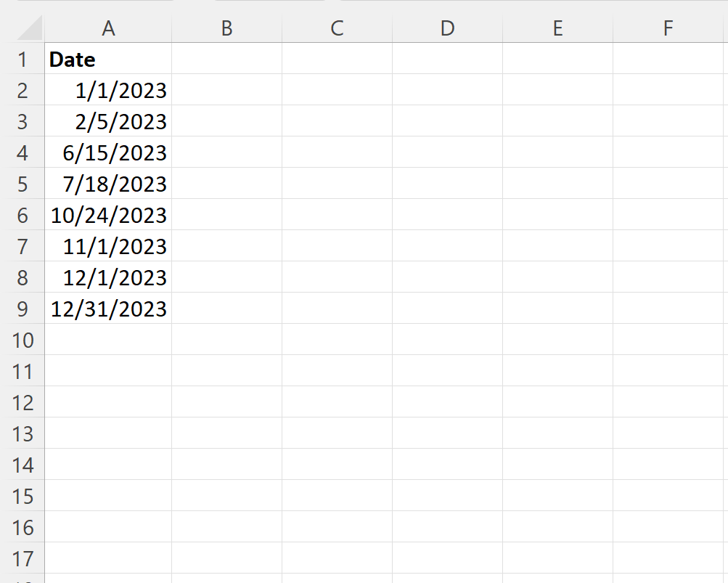Select column A header
The image size is (728, 583).
click(108, 28)
